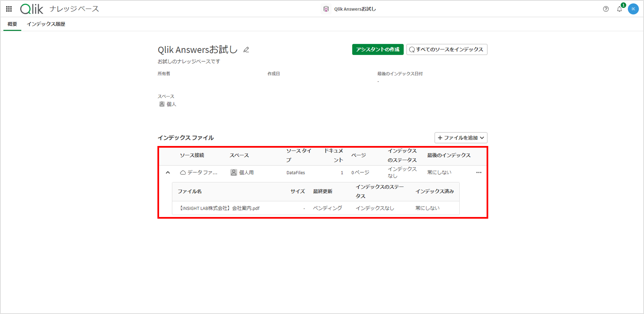
Task: Click the アシスタントの作成 button
Action: point(378,49)
